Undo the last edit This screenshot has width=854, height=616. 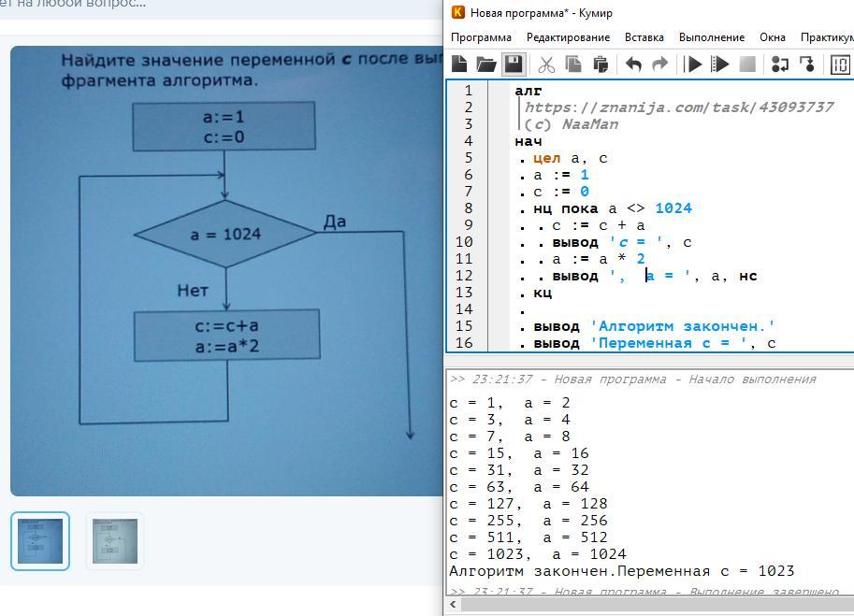pyautogui.click(x=633, y=64)
